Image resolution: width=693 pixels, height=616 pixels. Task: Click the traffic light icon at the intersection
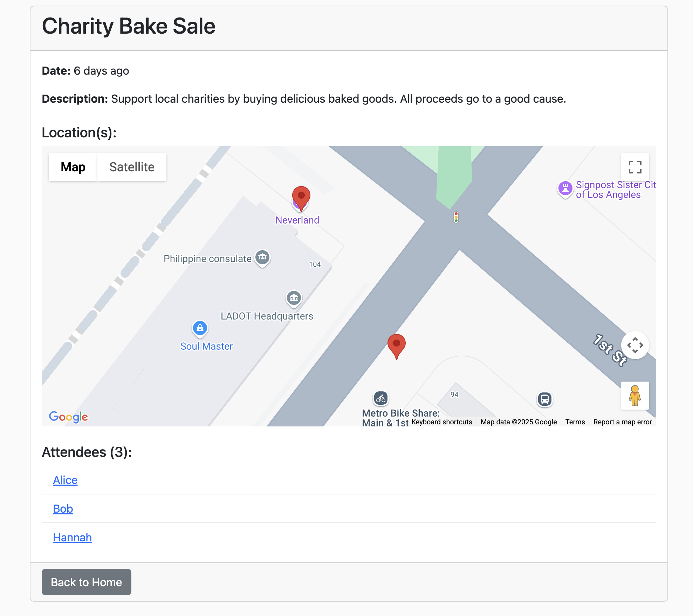click(x=455, y=217)
